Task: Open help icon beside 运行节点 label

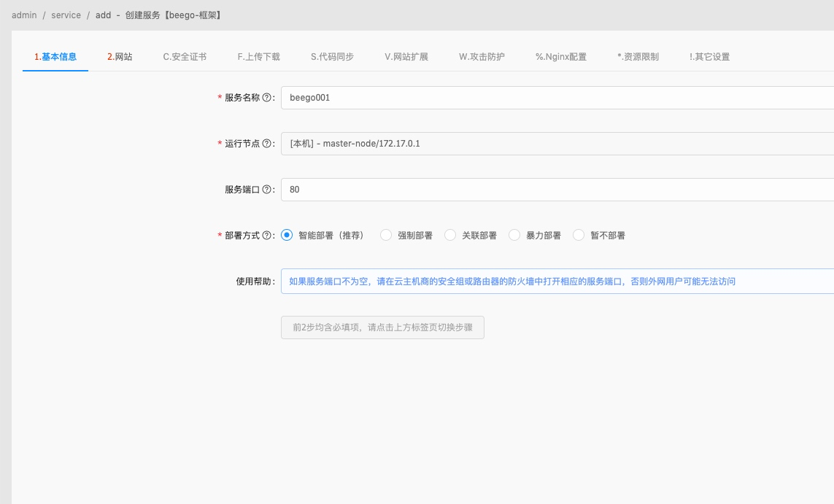Action: (x=266, y=144)
